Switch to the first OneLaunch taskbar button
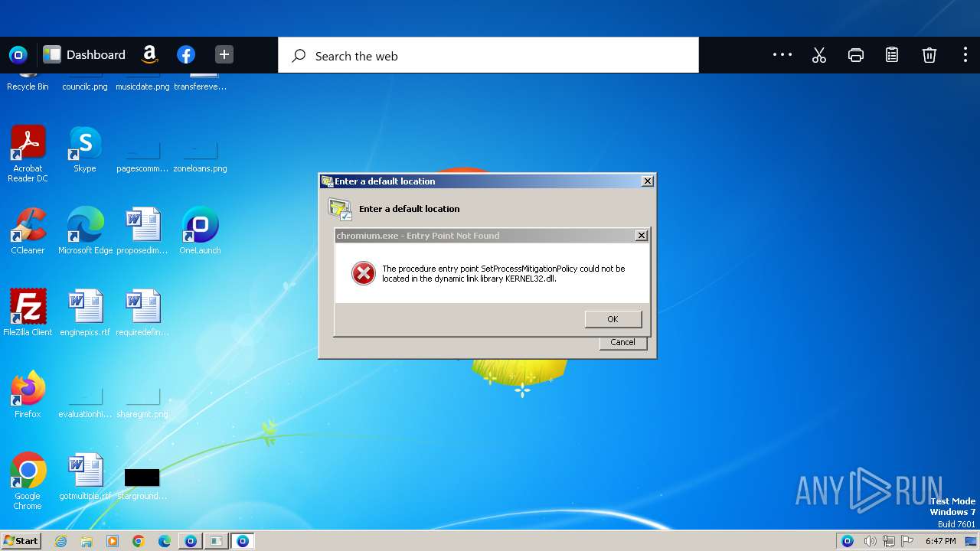Image resolution: width=980 pixels, height=551 pixels. [191, 541]
